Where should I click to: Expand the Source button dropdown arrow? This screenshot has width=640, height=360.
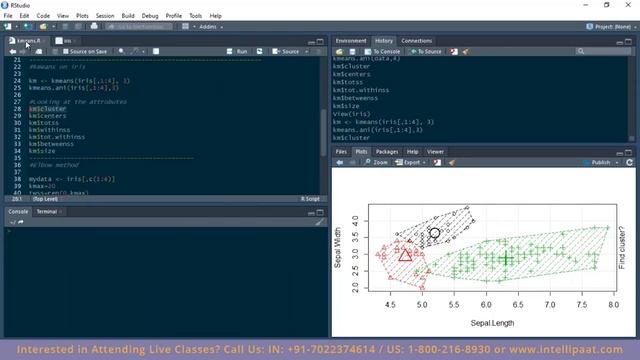click(x=307, y=51)
